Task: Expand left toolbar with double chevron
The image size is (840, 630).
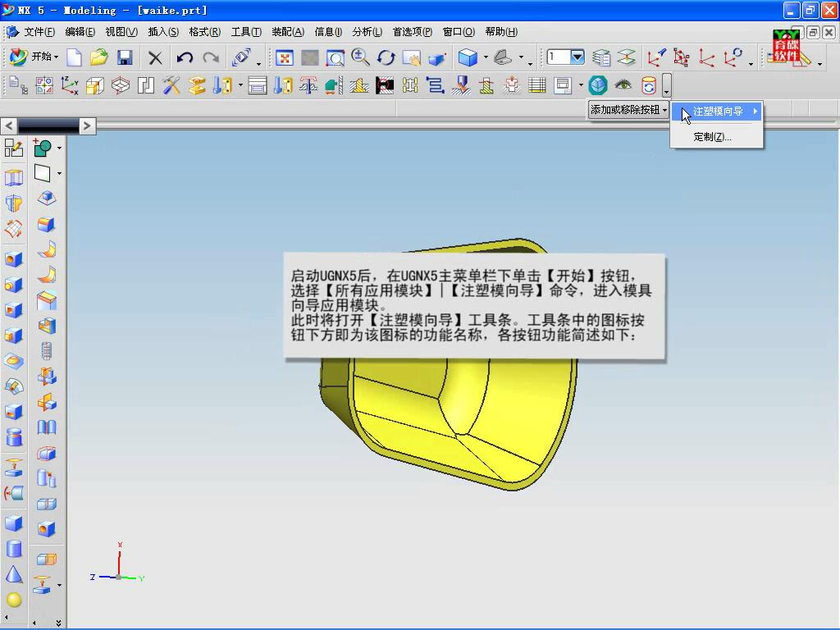Action: click(x=58, y=623)
